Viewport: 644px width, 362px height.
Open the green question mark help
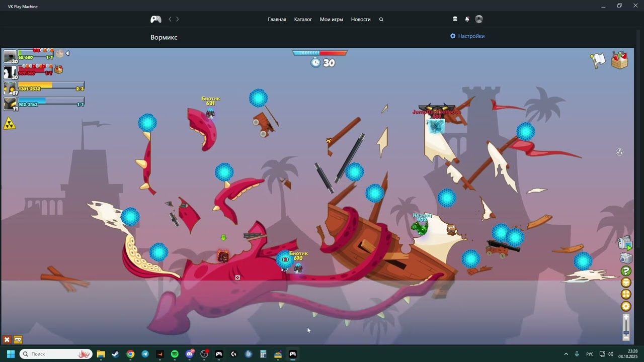[626, 271]
